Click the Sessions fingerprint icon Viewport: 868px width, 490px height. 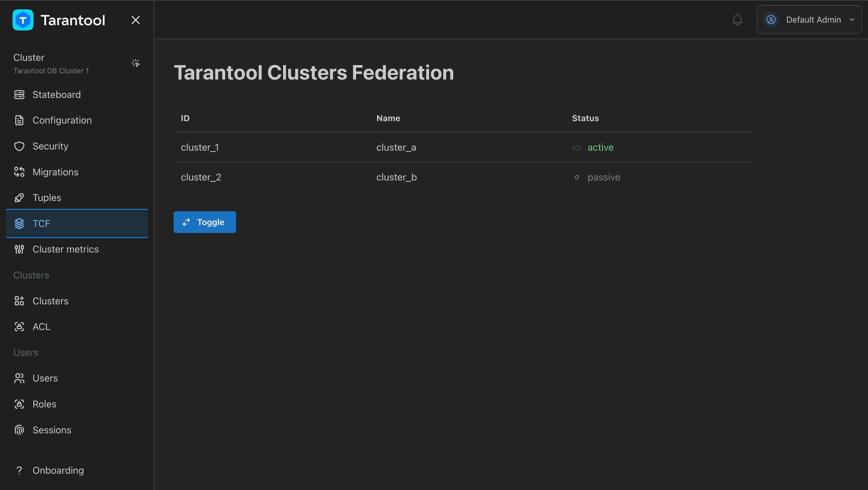coord(19,430)
